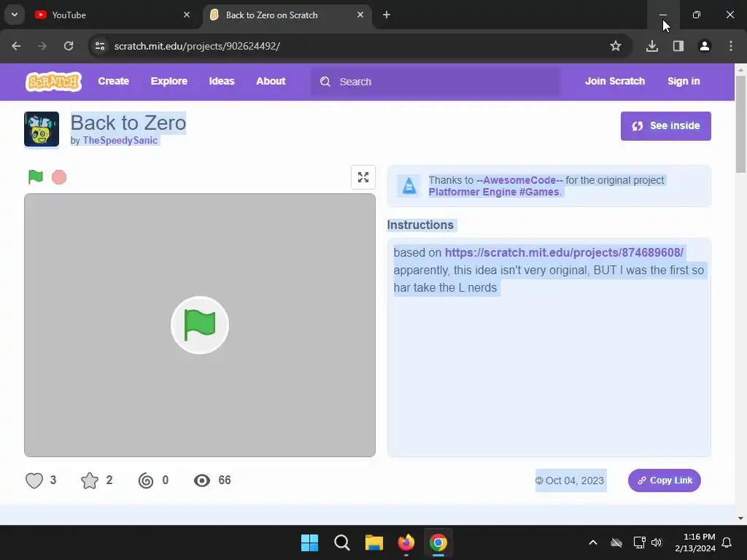
Task: Open Windows taskbar search
Action: (341, 542)
